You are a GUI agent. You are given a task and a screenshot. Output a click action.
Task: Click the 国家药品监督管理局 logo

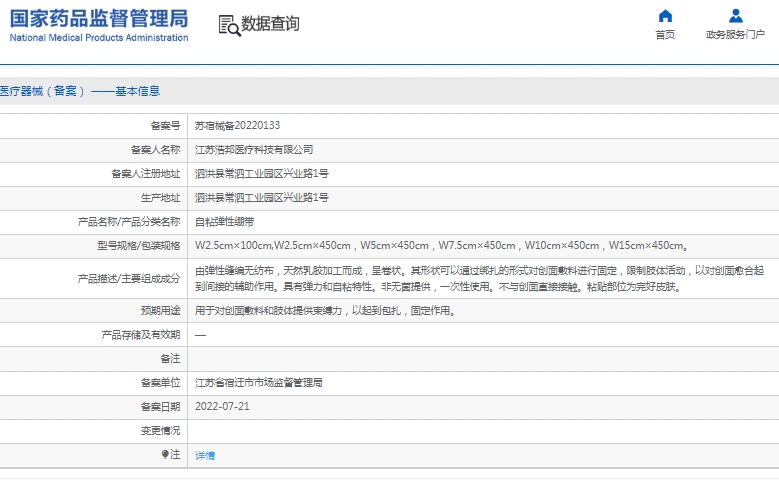coord(99,19)
